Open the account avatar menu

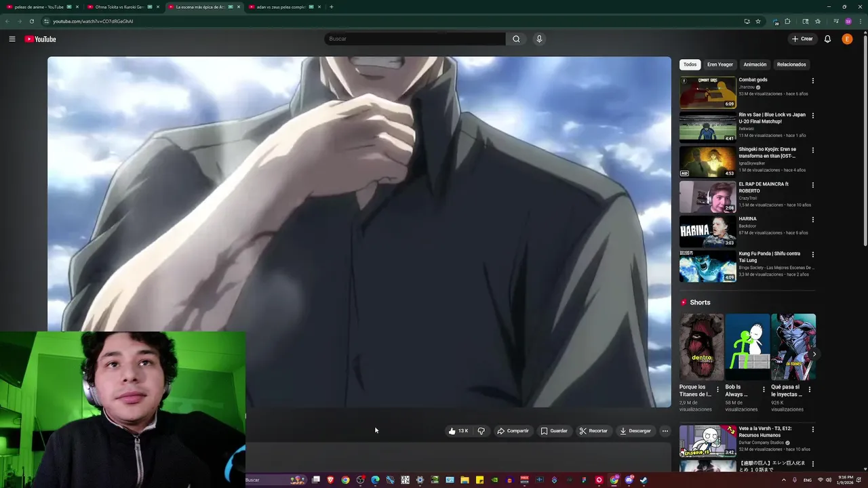tap(847, 39)
